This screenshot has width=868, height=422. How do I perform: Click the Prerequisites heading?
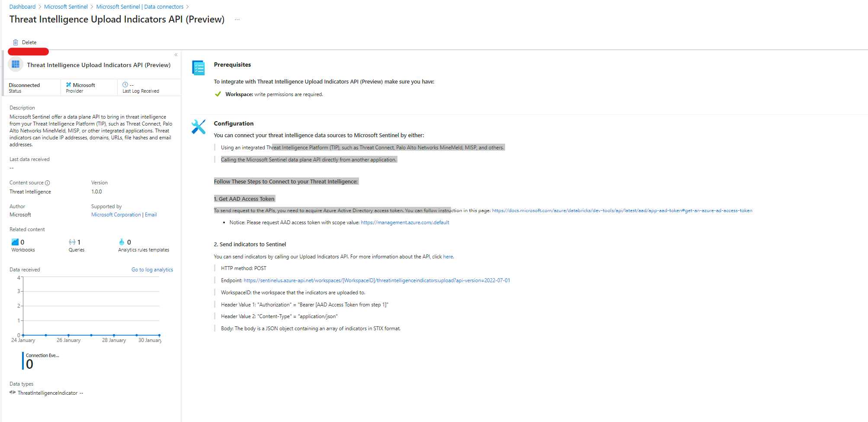pos(232,64)
